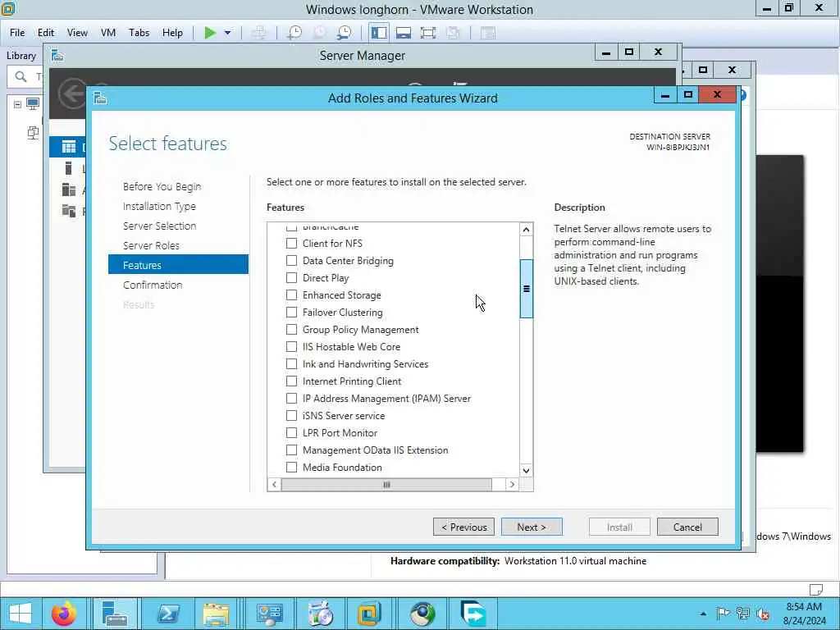
Task: Open the VM menu
Action: (x=108, y=33)
